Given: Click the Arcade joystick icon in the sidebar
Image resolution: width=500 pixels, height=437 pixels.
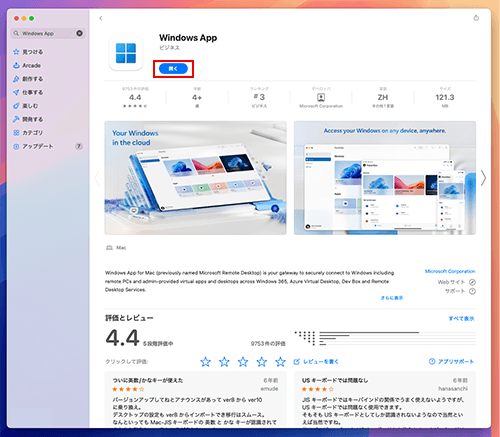Looking at the screenshot, I should 16,65.
